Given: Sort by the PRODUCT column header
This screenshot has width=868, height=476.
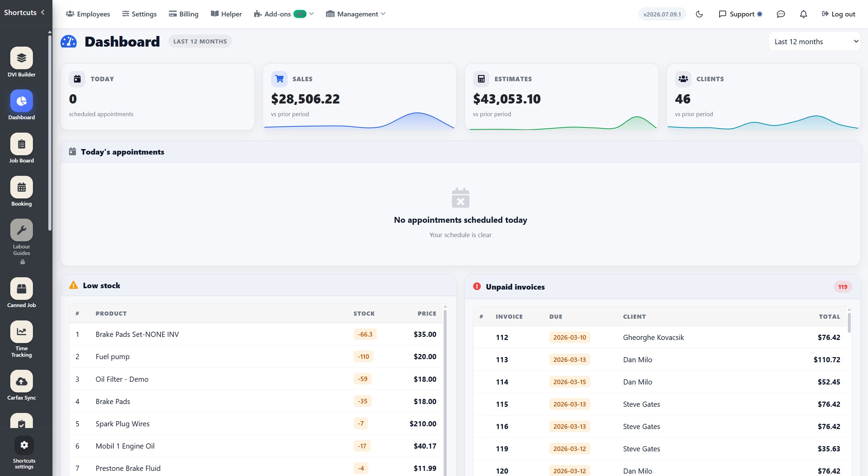Looking at the screenshot, I should coord(111,314).
